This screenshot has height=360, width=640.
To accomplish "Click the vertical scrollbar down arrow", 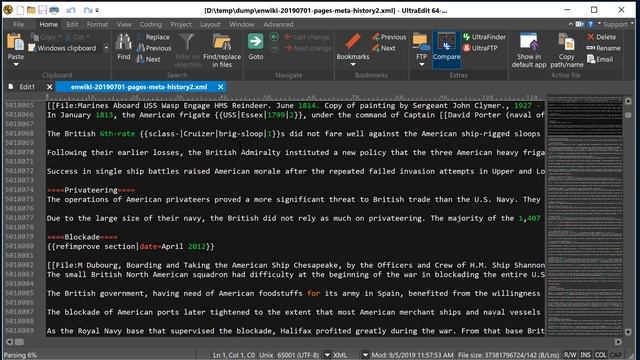I will click(628, 332).
